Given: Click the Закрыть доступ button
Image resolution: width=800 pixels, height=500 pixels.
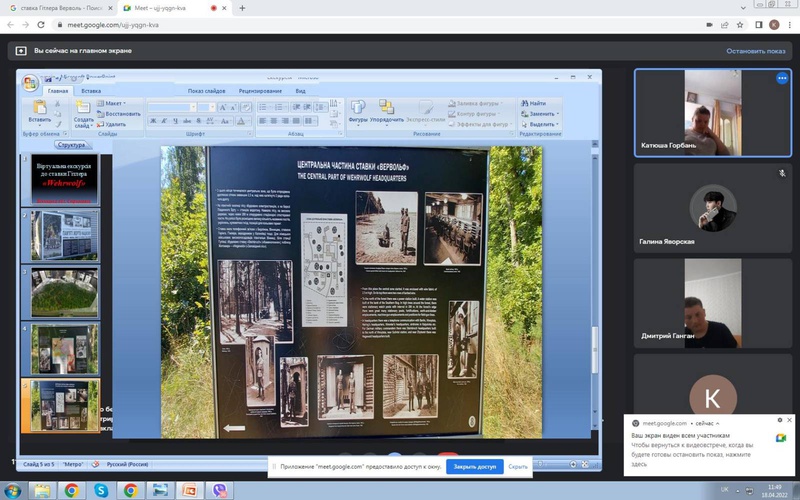Looking at the screenshot, I should (474, 466).
